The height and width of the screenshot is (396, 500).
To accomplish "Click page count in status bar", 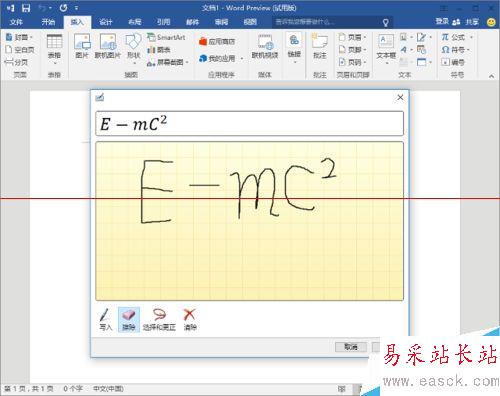I will coord(29,389).
